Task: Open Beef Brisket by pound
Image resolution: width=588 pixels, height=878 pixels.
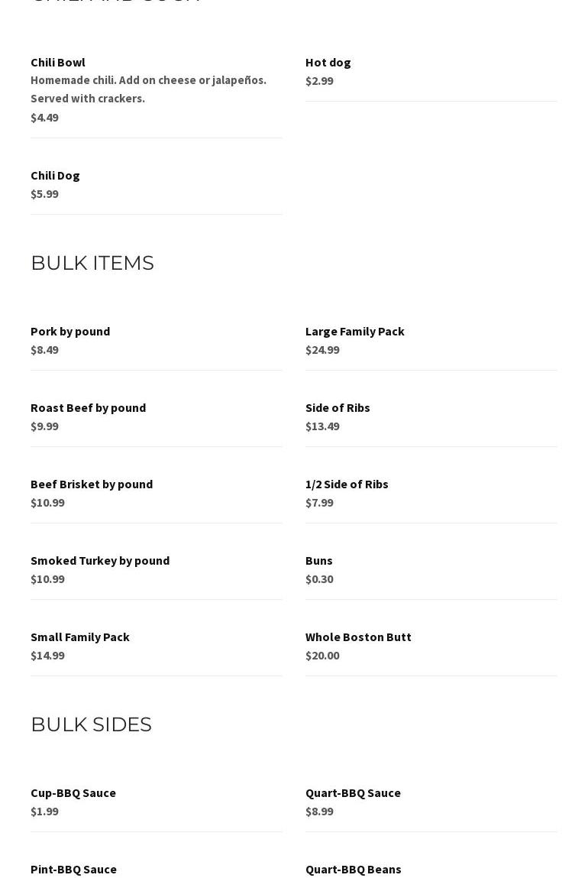Action: pyautogui.click(x=92, y=484)
